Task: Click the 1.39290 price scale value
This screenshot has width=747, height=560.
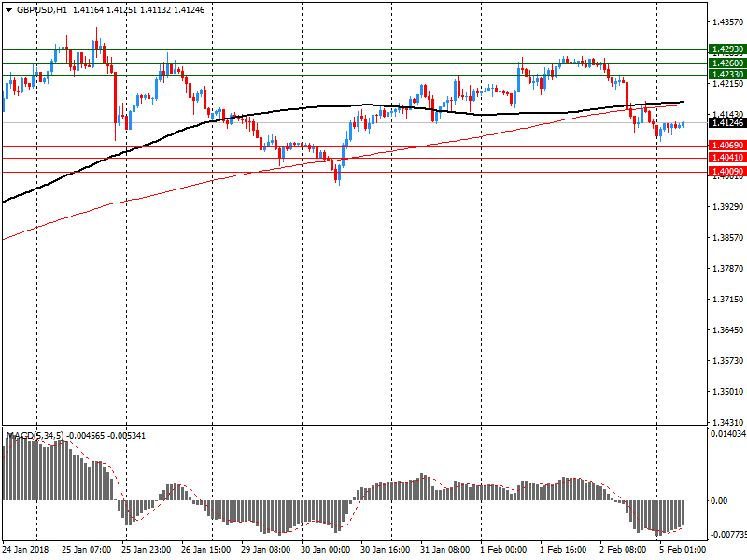Action: (727, 206)
